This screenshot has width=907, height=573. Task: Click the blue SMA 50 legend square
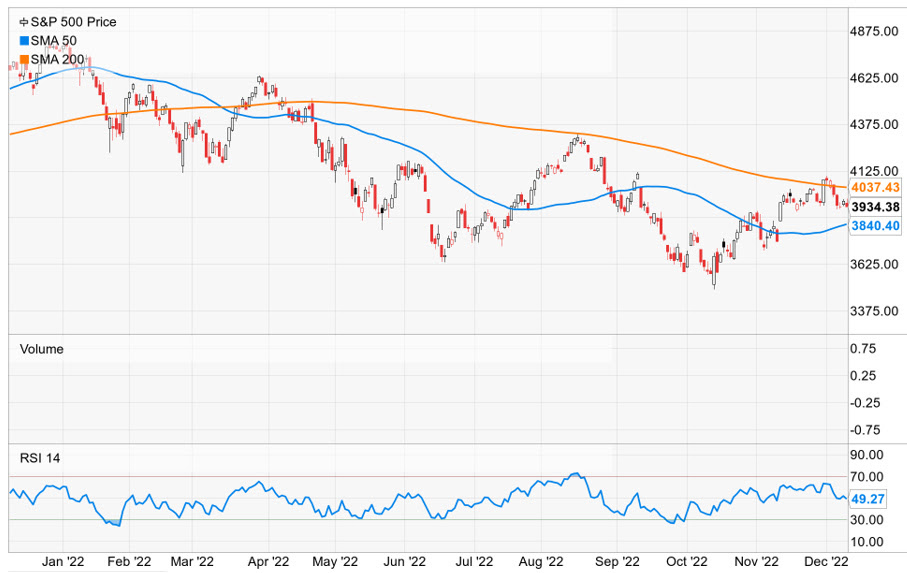[x=24, y=40]
